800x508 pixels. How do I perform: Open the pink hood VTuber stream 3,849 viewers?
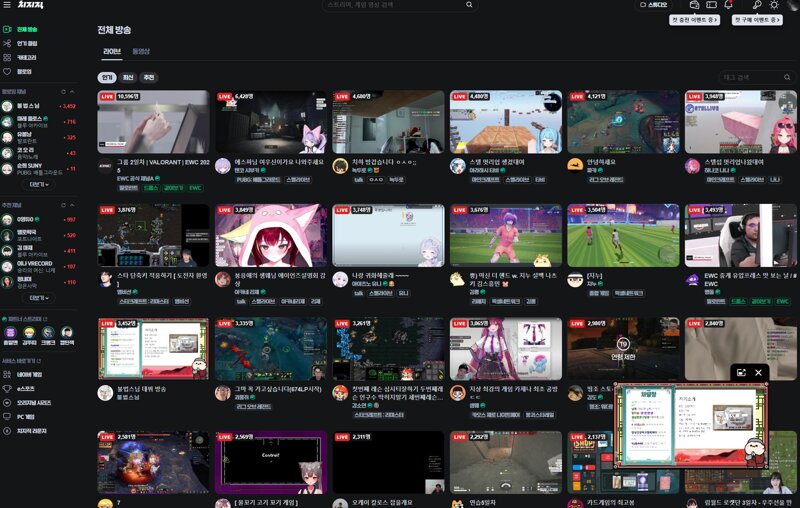coord(271,236)
